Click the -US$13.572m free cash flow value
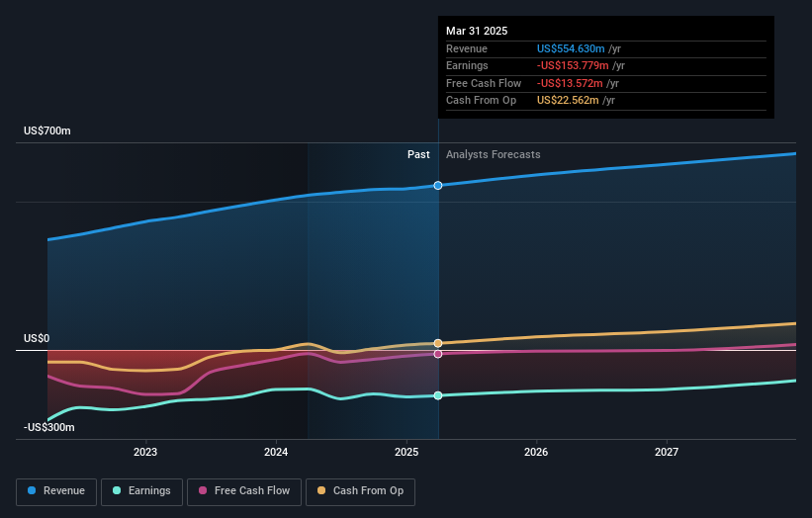The height and width of the screenshot is (518, 812). click(x=570, y=83)
